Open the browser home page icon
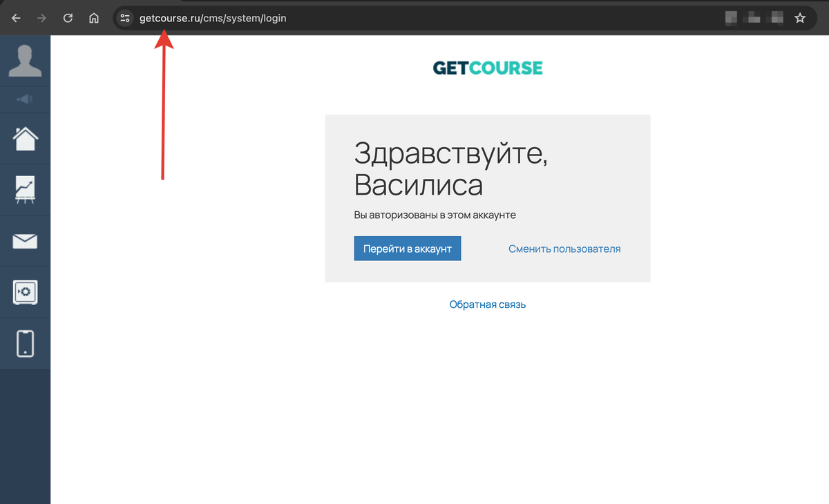Screen dimensions: 829x504 [94, 19]
